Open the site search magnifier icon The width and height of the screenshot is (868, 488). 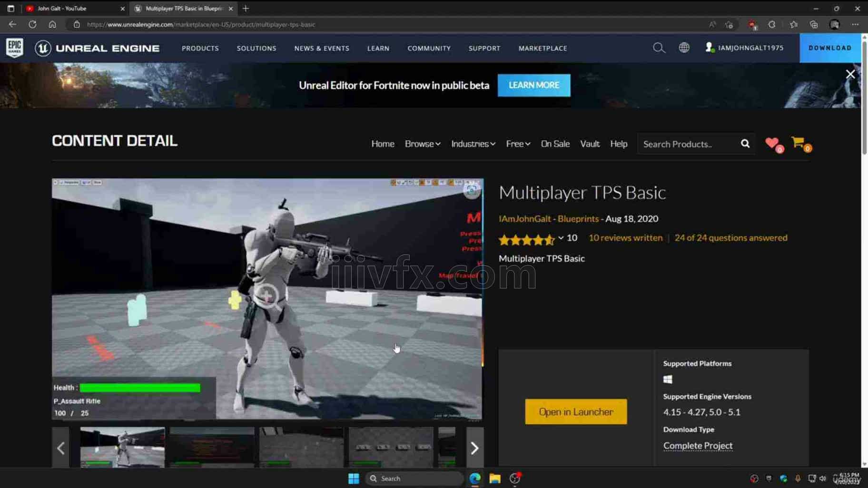659,48
